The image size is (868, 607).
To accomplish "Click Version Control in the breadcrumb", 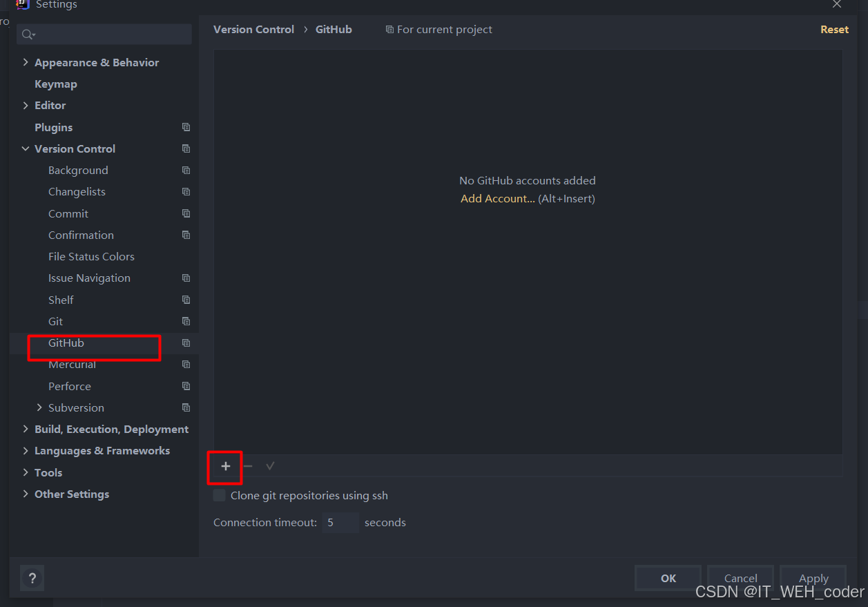I will [x=253, y=29].
